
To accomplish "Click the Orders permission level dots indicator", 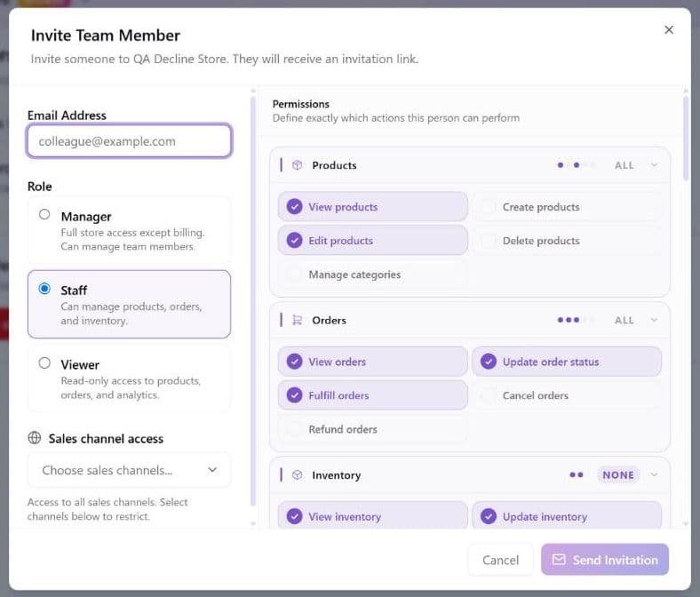I will point(576,320).
